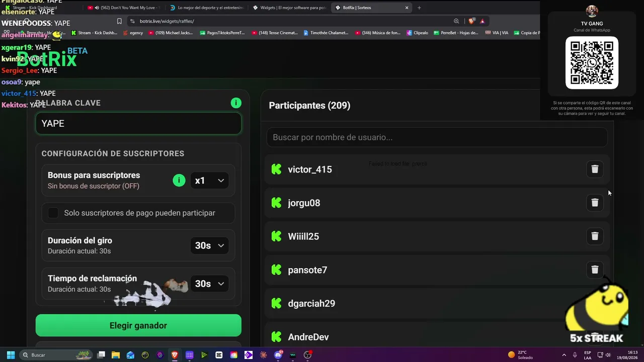Open the Stream - Kick Dashb... bookmark
The width and height of the screenshot is (644, 362).
coord(94,33)
